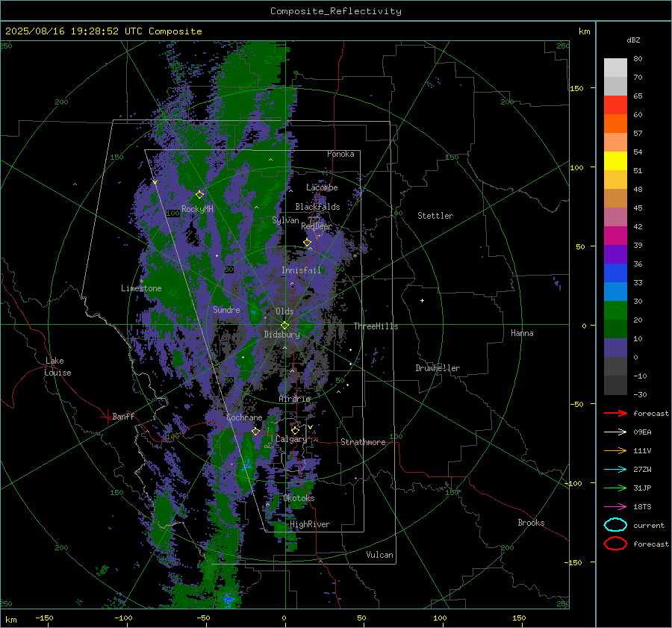Screen dimensions: 672x628
Task: Click the yellow diamond marker near Cochrane
Action: [255, 432]
